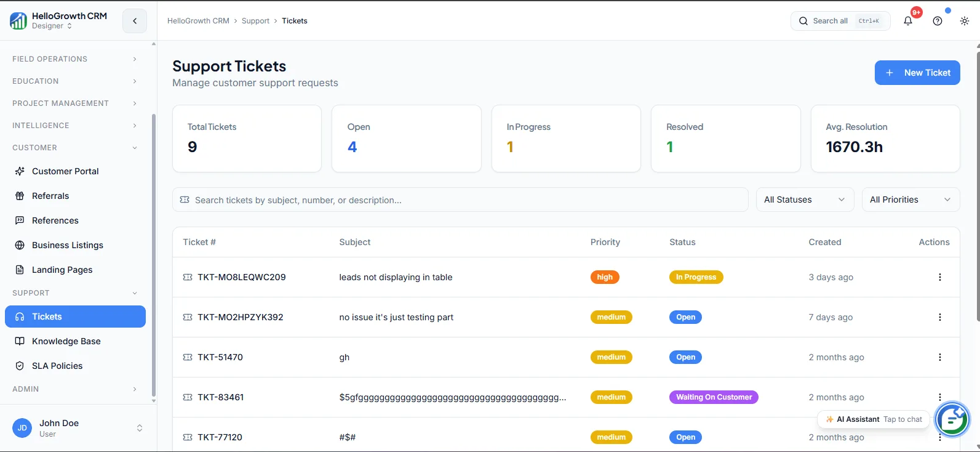Image resolution: width=980 pixels, height=452 pixels.
Task: Click the SLA Policies shield icon
Action: pyautogui.click(x=20, y=366)
